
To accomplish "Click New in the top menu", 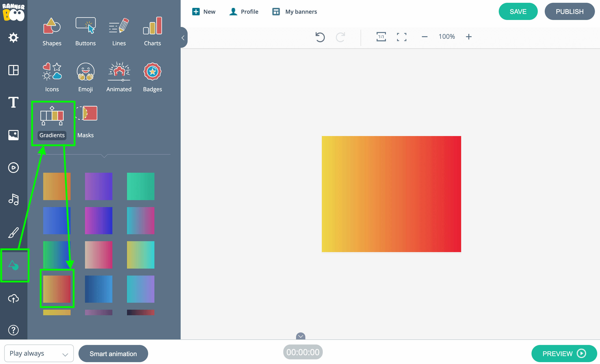I will point(204,12).
